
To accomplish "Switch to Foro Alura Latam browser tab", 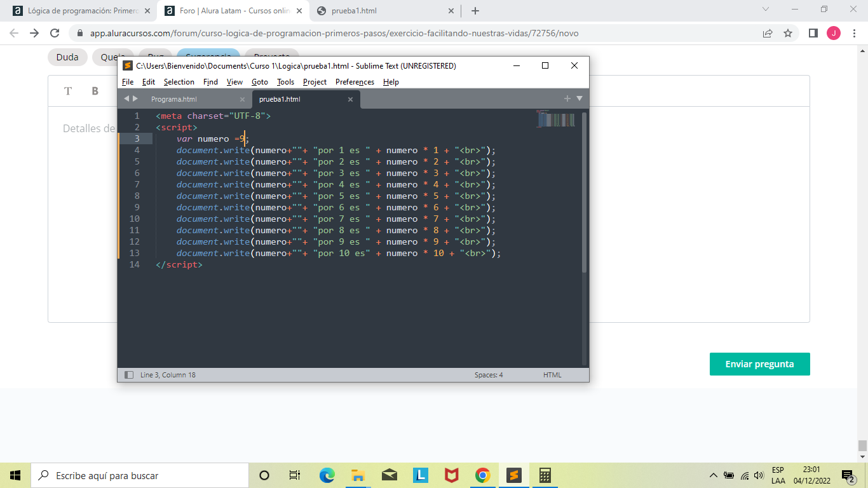I will pos(233,11).
